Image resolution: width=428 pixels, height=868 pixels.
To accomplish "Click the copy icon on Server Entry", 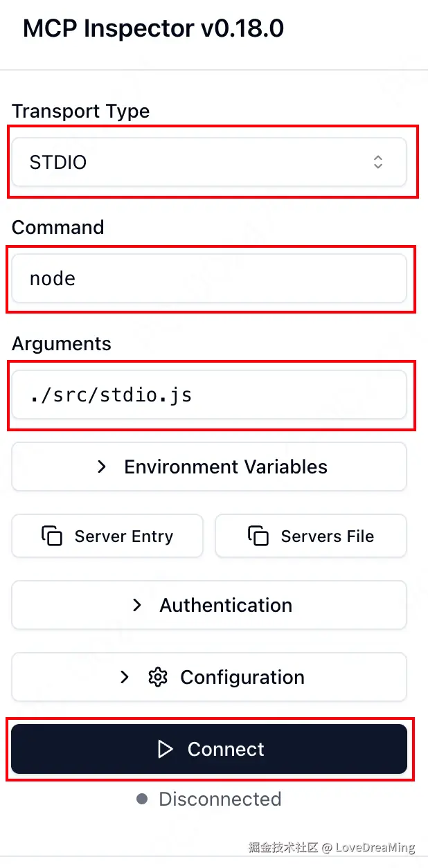I will click(52, 536).
